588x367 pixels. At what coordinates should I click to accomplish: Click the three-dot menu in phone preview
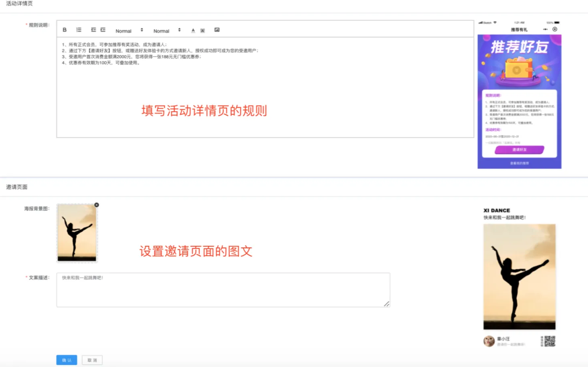[x=545, y=29]
